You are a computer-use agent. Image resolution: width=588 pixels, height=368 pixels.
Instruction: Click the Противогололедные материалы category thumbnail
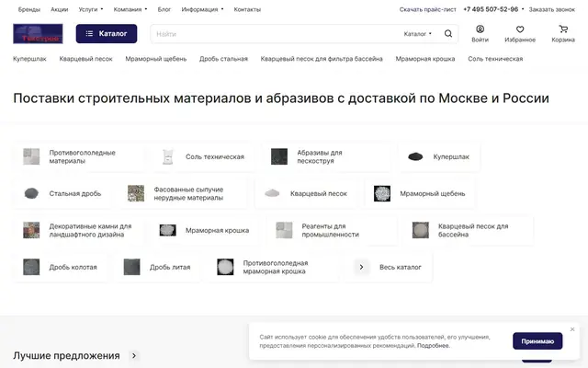pyautogui.click(x=31, y=156)
